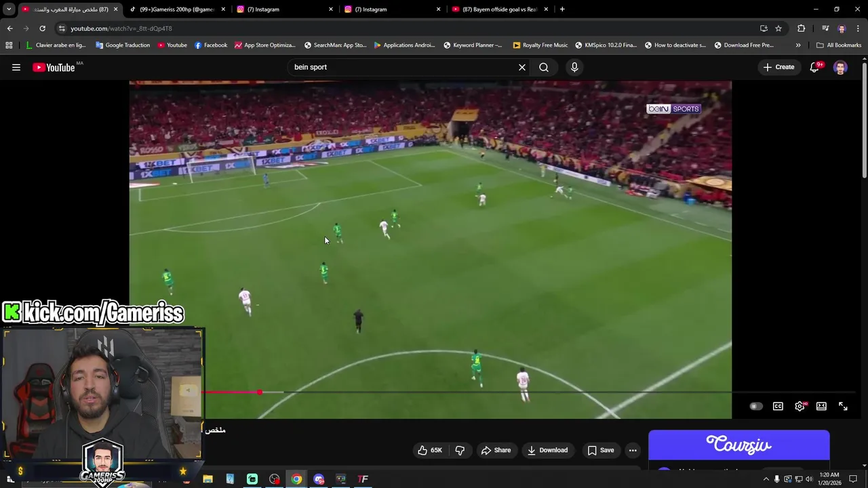The image size is (868, 488).
Task: Open the Facebook bookmark
Action: [210, 45]
